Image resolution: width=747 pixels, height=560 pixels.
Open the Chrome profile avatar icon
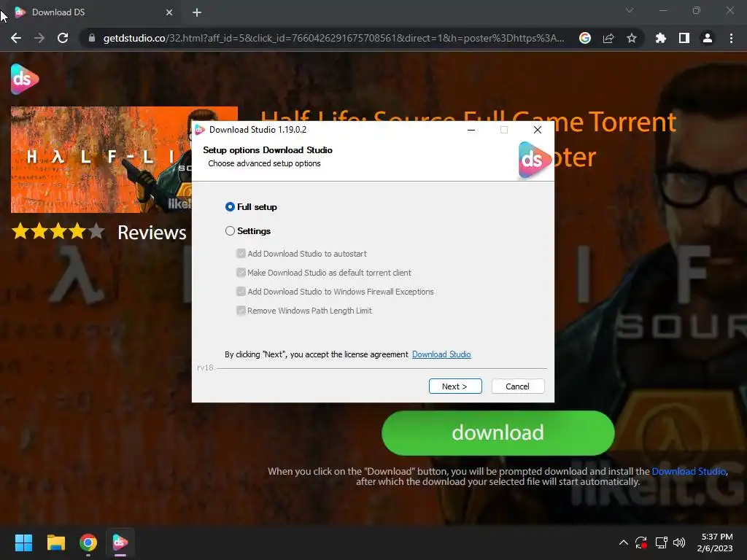708,38
